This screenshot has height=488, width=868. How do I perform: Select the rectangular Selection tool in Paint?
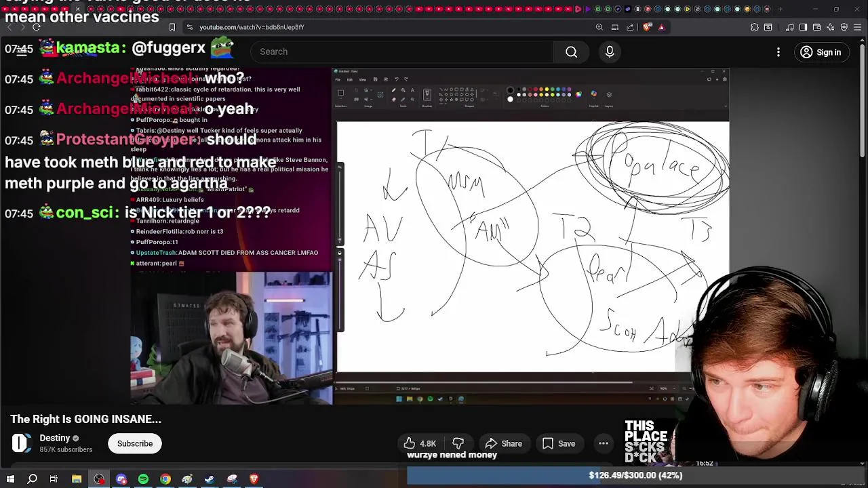pyautogui.click(x=341, y=93)
